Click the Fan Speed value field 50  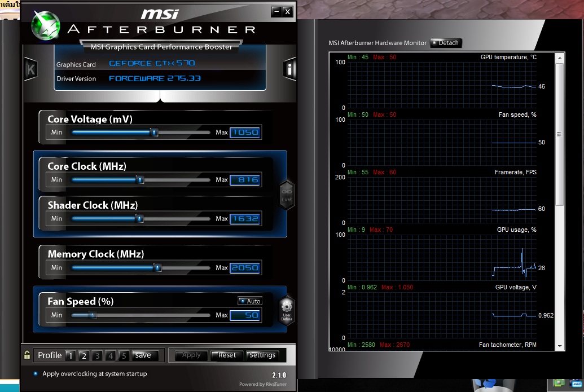pyautogui.click(x=245, y=316)
